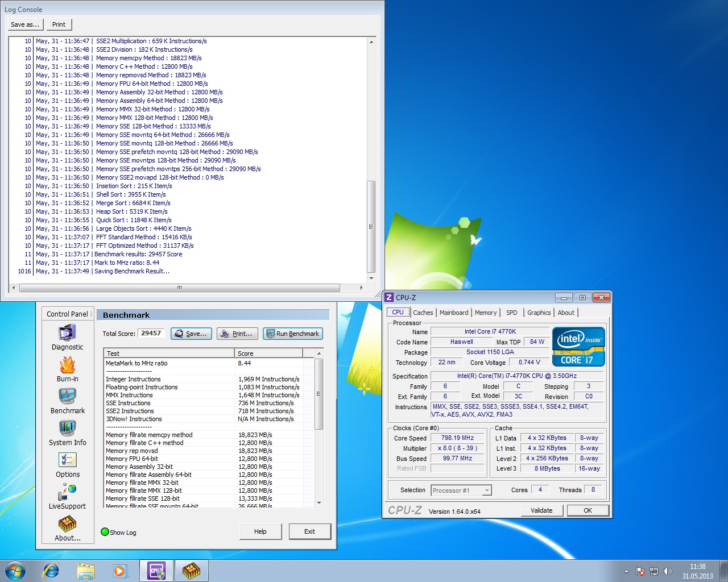Click the Control Panel header label
The image size is (728, 582).
click(67, 314)
